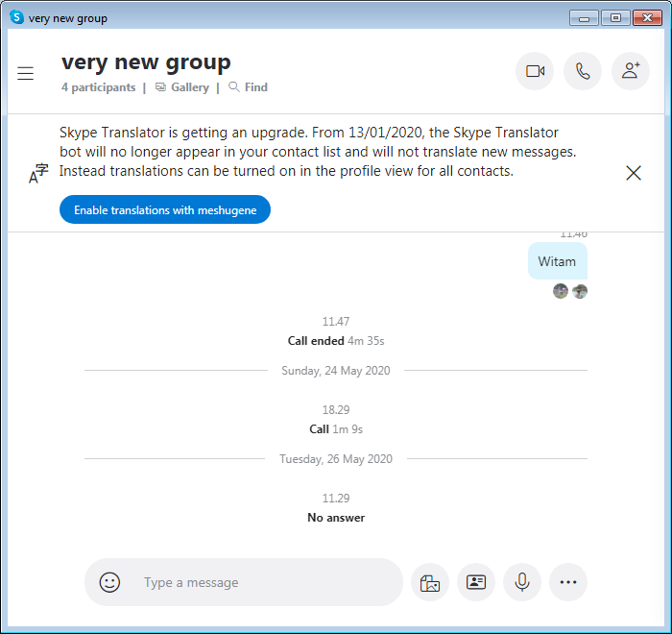Click Enable translations with meshugene

coord(165,209)
